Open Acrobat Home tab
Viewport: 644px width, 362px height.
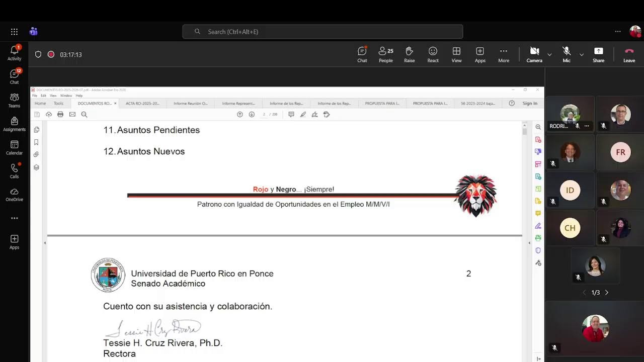(40, 104)
